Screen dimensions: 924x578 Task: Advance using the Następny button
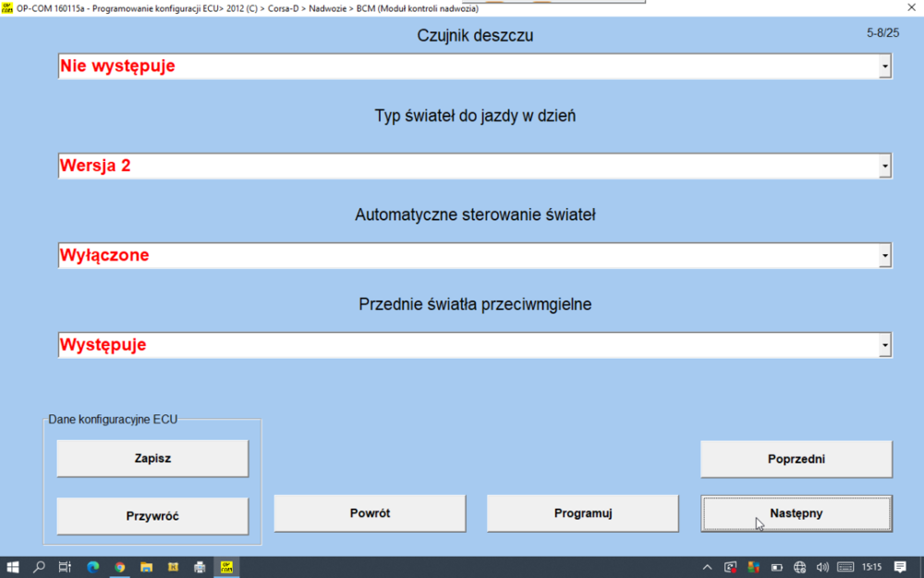tap(796, 512)
